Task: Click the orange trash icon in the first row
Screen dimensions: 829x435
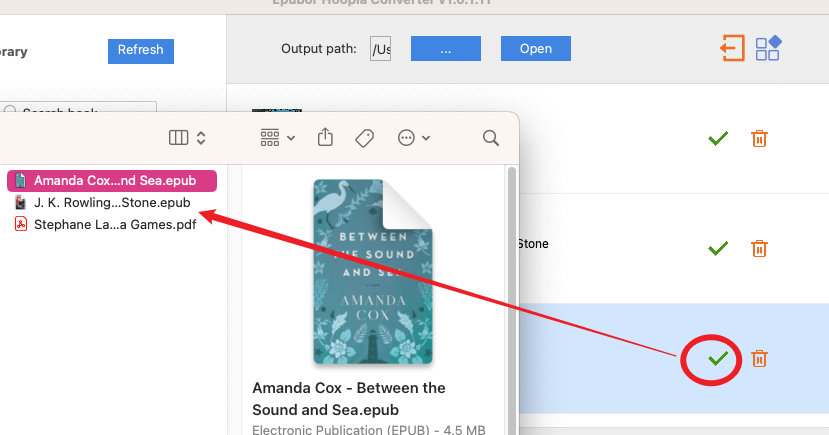Action: (759, 138)
